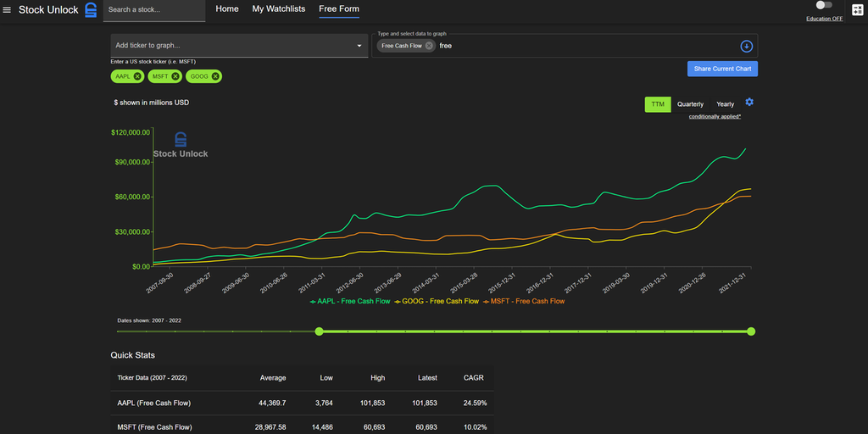Click the blue down-arrow data icon
The width and height of the screenshot is (868, 434).
coord(746,46)
